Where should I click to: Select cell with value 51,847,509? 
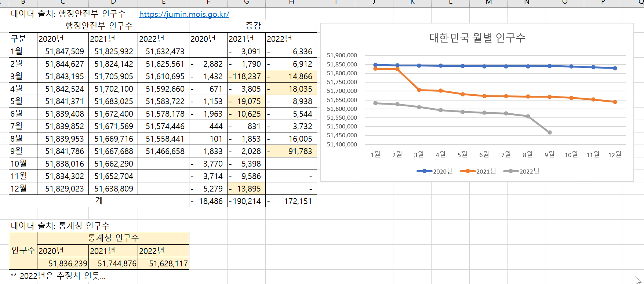(x=63, y=52)
